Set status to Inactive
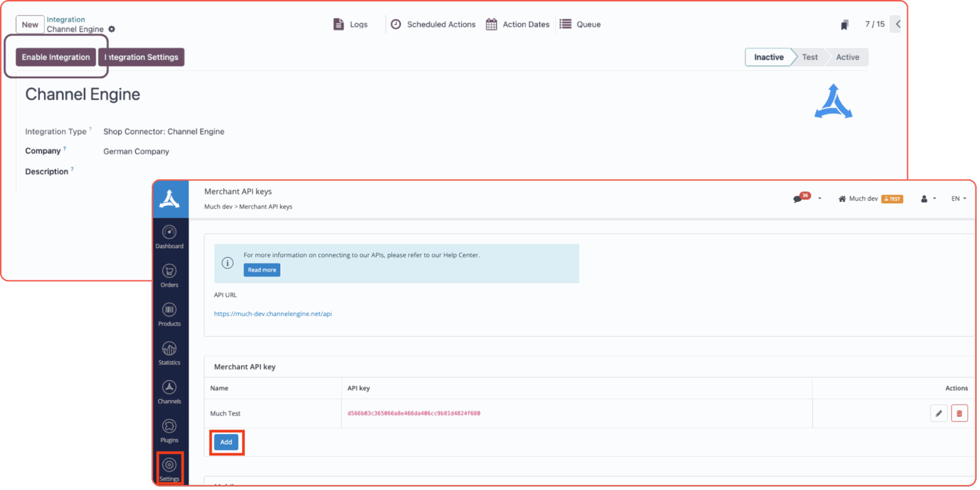 point(769,57)
